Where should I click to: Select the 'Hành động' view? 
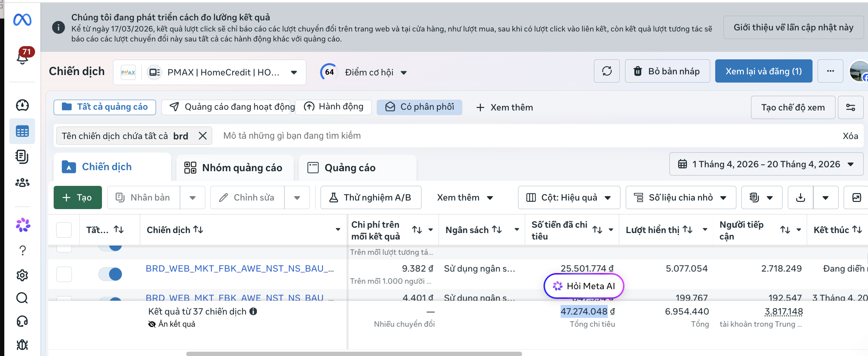click(333, 107)
